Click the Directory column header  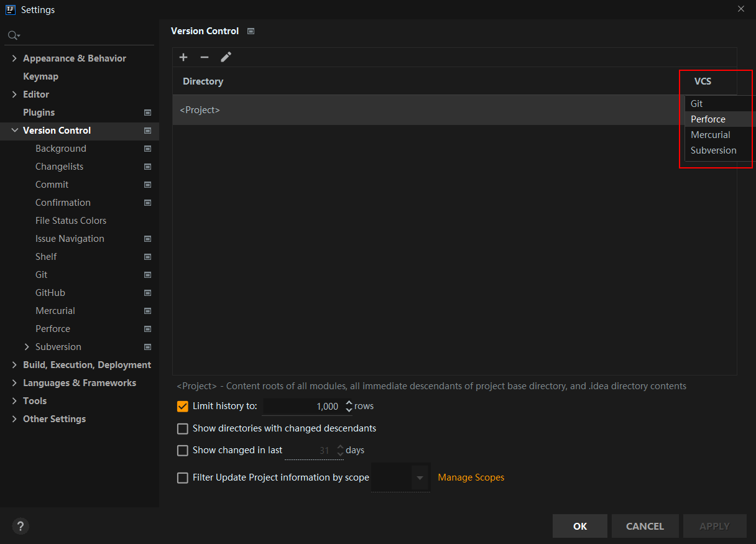click(x=203, y=81)
